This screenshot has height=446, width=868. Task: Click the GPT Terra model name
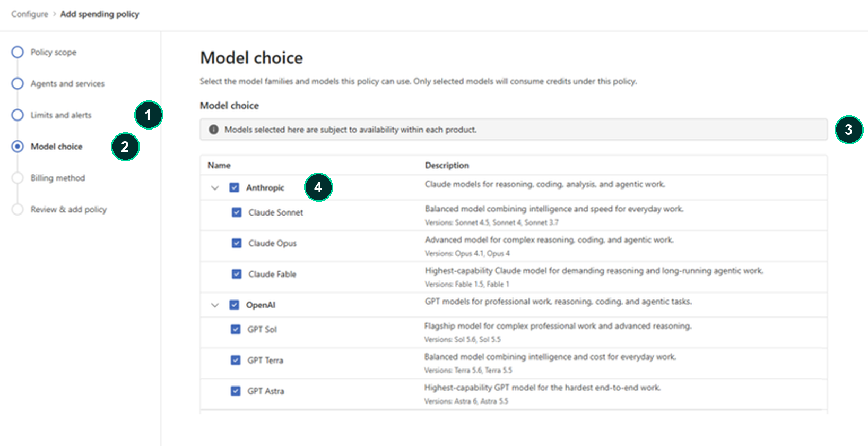(x=265, y=360)
